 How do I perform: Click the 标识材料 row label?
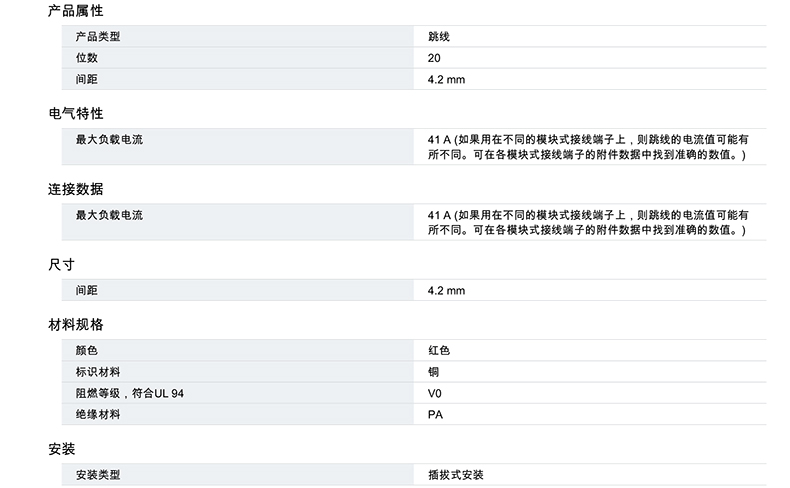coord(98,372)
